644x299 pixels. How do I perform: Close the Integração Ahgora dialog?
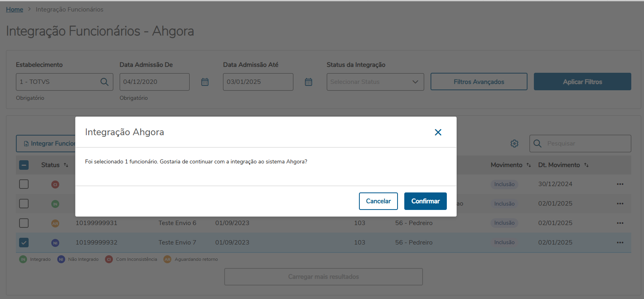[438, 132]
